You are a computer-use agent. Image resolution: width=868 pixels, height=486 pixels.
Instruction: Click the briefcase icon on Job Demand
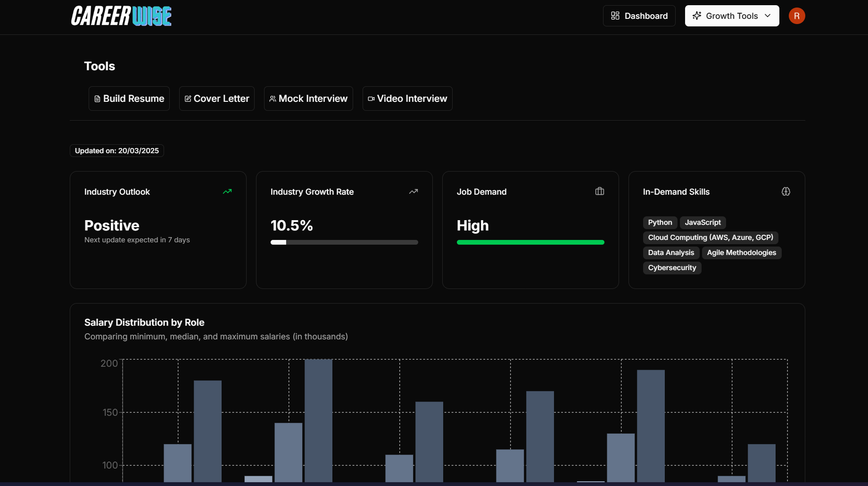click(x=599, y=191)
